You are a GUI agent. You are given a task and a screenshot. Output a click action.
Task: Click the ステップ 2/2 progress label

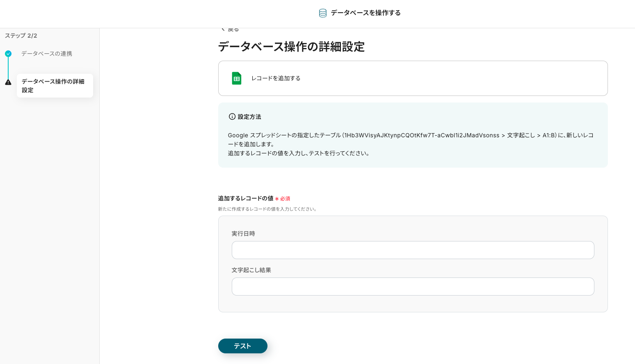tap(21, 36)
